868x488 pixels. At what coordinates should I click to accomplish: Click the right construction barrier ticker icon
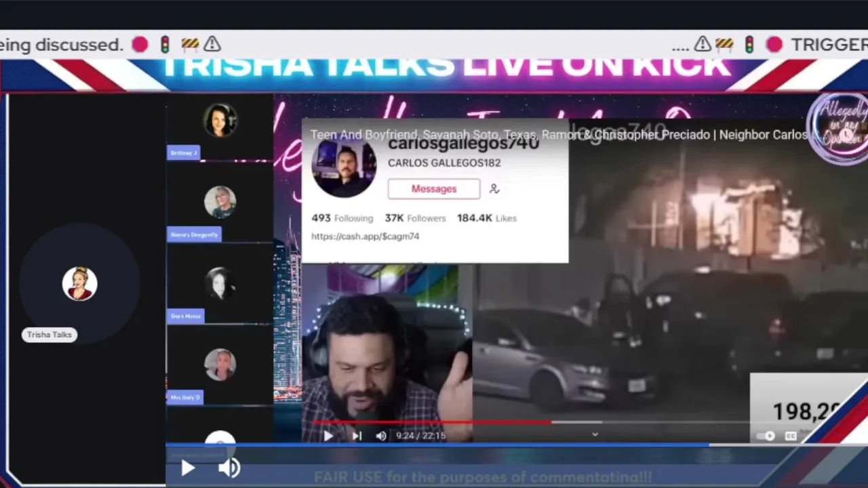click(x=724, y=45)
